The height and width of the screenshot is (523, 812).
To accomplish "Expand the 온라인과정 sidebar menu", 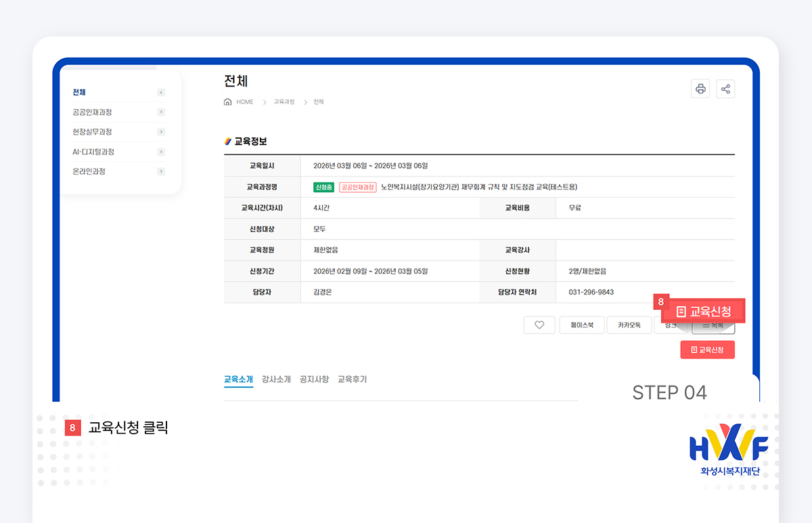I will pos(160,171).
